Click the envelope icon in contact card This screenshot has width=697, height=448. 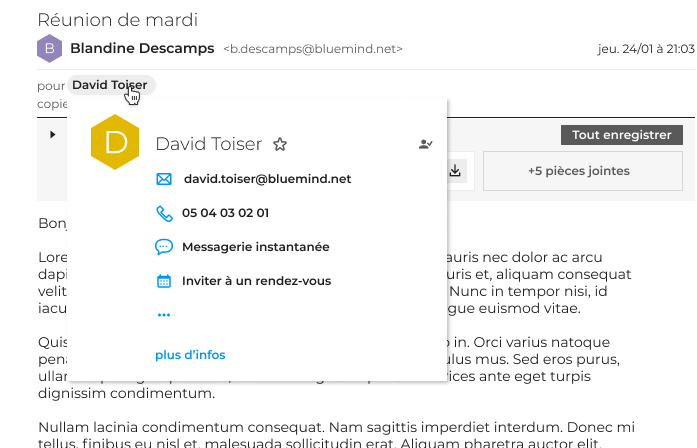(x=165, y=179)
